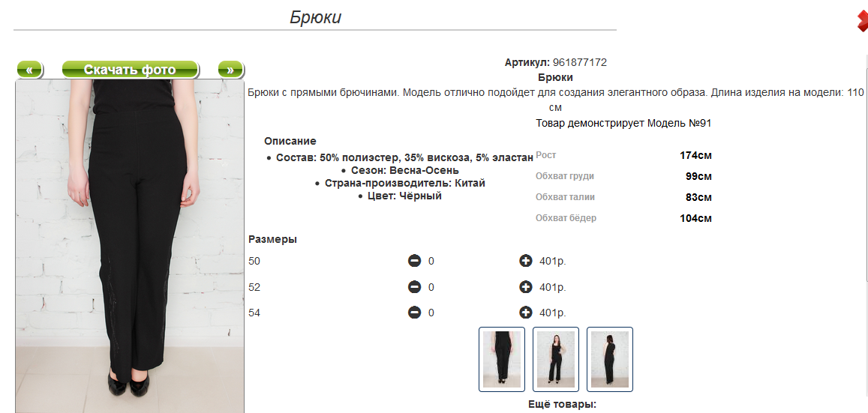Image resolution: width=868 pixels, height=413 pixels.
Task: Click the article number 961877172
Action: [580, 62]
